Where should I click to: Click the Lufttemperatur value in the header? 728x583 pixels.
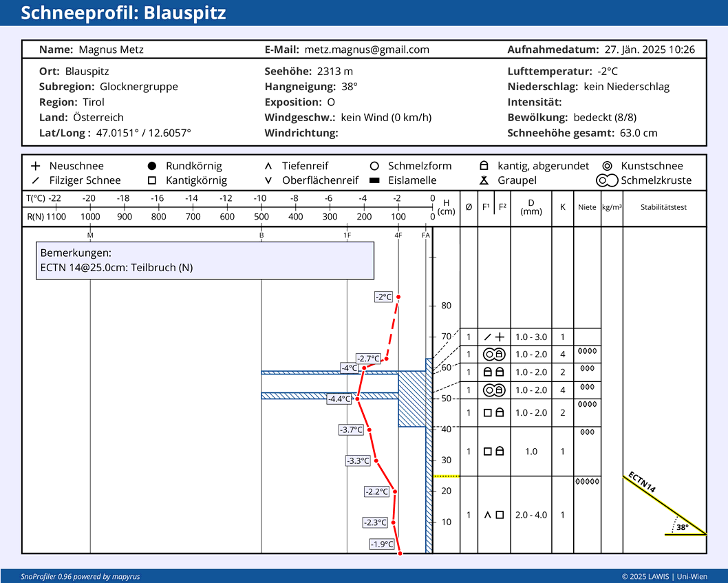tap(608, 72)
